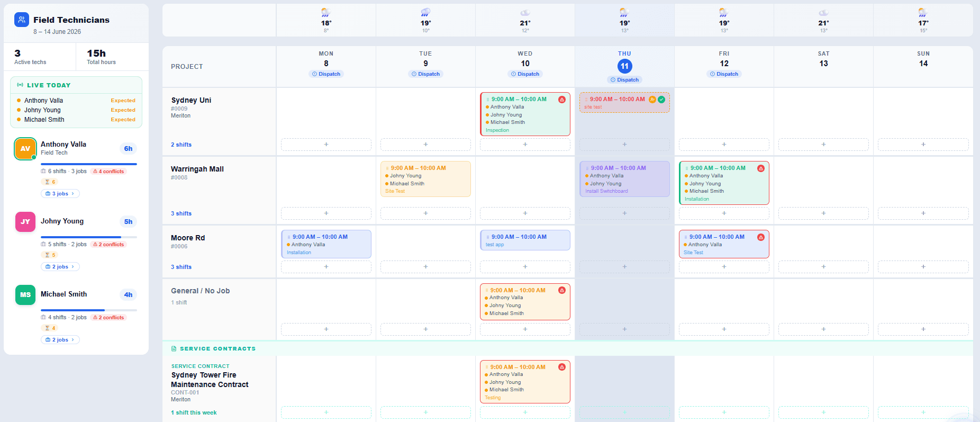
Task: Open Moore Rd Wednesday test app shift
Action: [525, 240]
